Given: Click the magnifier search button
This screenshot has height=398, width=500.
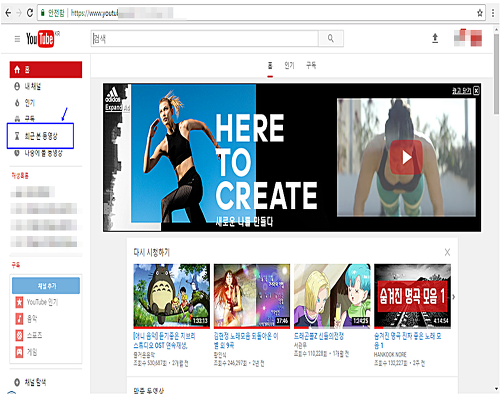Looking at the screenshot, I should (x=331, y=39).
